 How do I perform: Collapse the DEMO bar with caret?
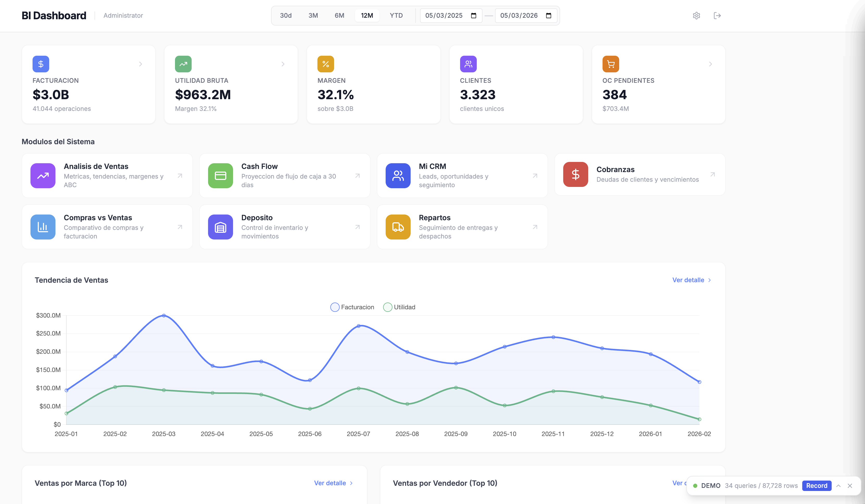tap(838, 486)
